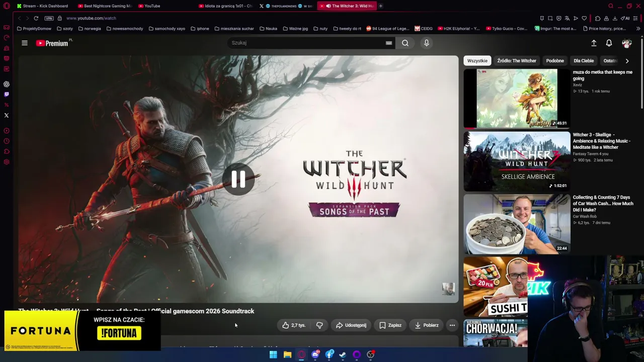Screen dimensions: 644x362
Task: Open browser downloads icon
Action: (x=615, y=19)
